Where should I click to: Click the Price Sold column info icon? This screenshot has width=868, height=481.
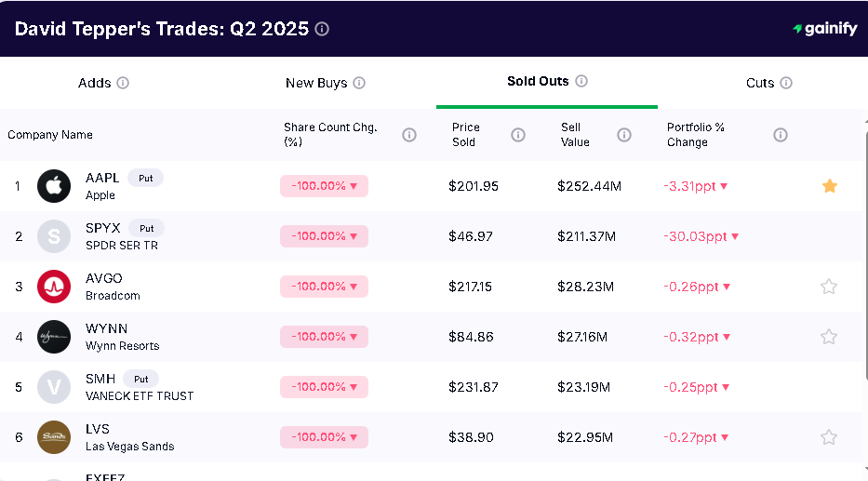(518, 135)
